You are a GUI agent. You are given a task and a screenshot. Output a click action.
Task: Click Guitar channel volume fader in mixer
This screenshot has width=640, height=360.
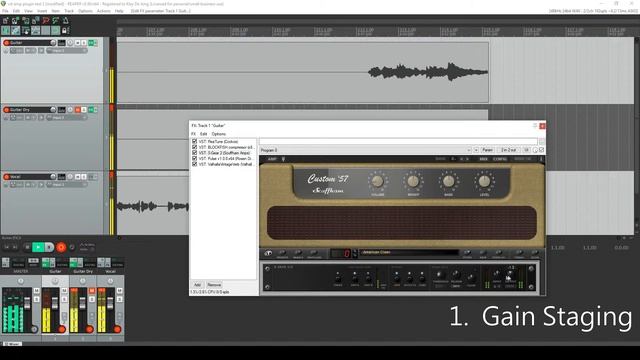pyautogui.click(x=55, y=303)
